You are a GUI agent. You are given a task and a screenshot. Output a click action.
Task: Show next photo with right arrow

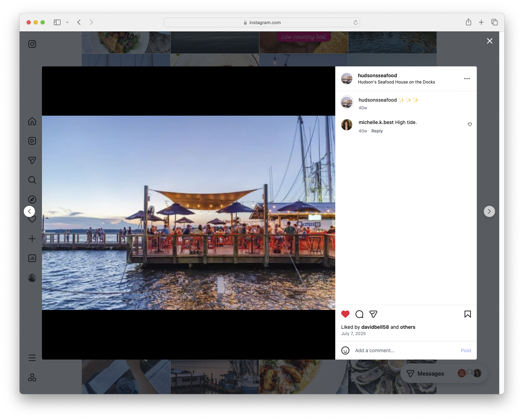pyautogui.click(x=489, y=211)
